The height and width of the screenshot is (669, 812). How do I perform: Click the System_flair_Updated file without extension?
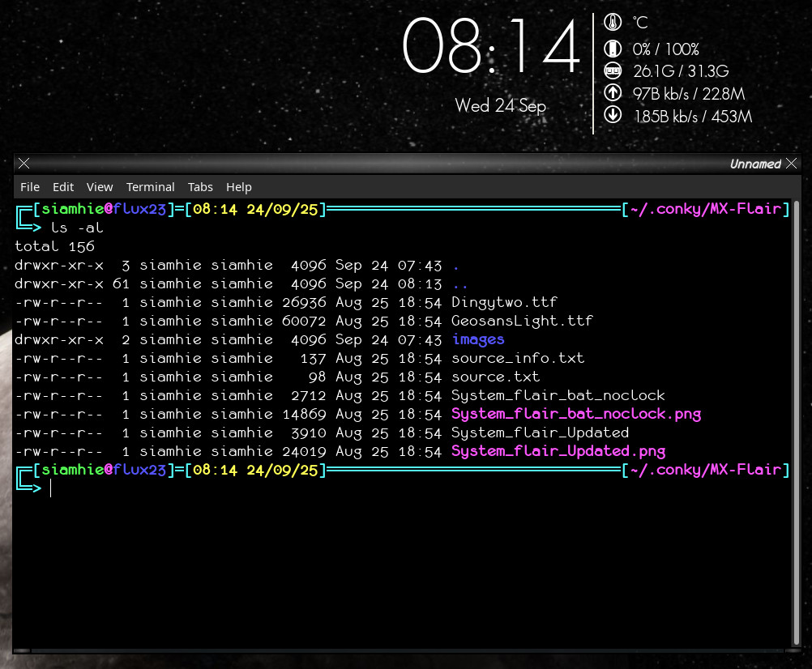[540, 433]
